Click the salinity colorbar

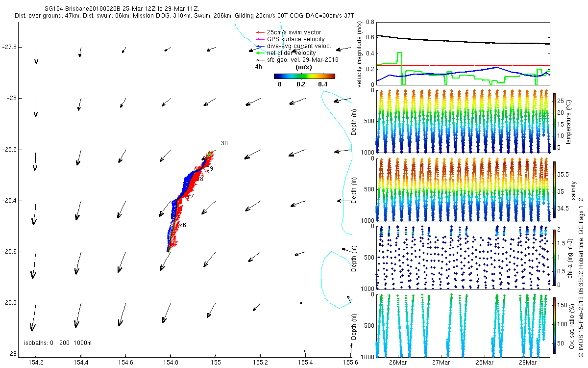[x=555, y=190]
